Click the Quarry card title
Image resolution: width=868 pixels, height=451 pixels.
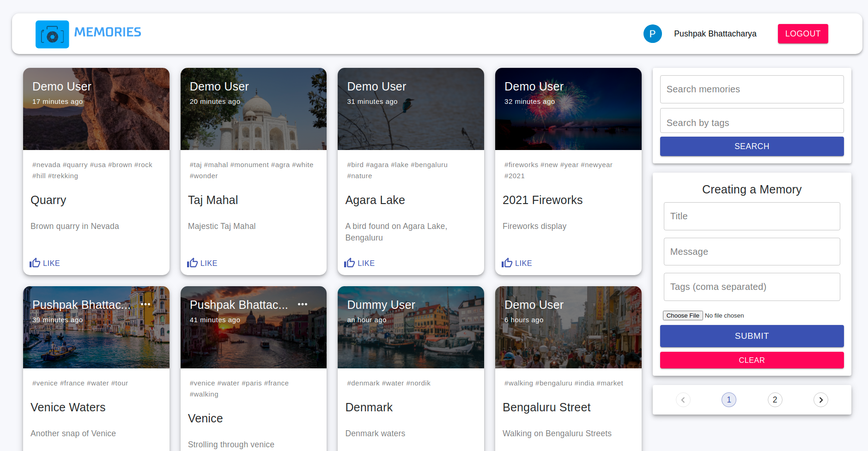pos(49,200)
